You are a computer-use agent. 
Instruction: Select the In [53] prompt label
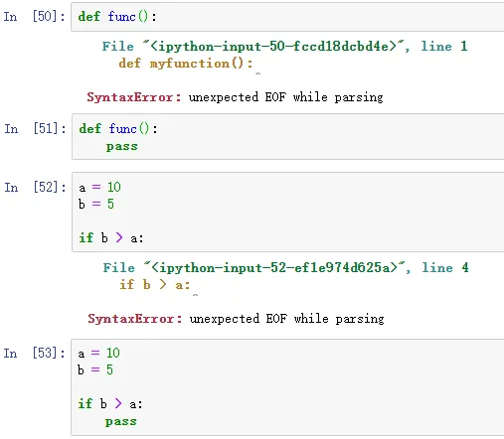[x=34, y=353]
